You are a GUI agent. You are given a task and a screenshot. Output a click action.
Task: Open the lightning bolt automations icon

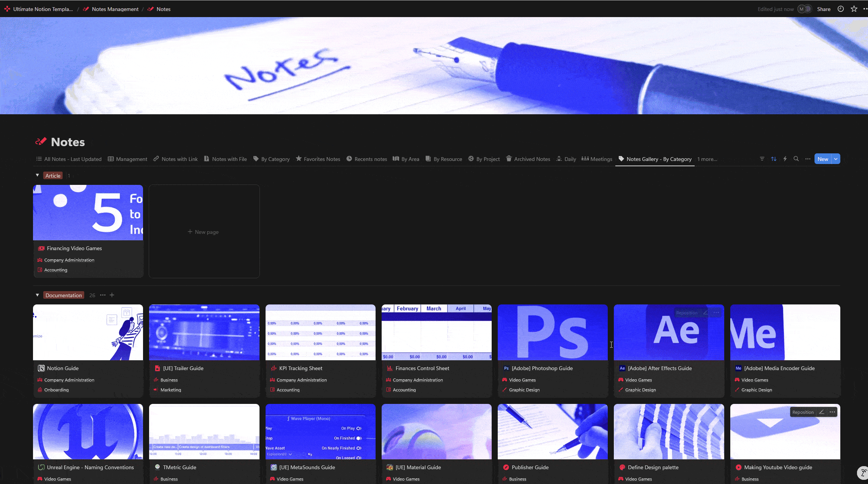pos(785,159)
